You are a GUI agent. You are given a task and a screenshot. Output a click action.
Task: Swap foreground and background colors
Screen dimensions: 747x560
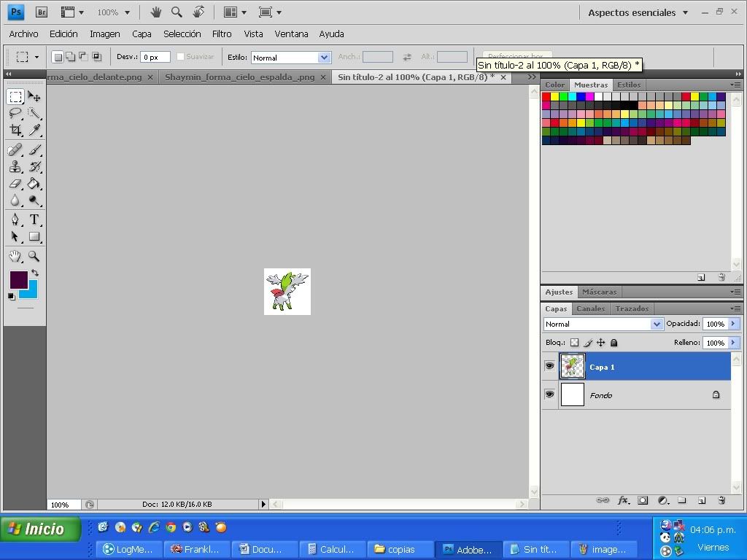(x=35, y=273)
